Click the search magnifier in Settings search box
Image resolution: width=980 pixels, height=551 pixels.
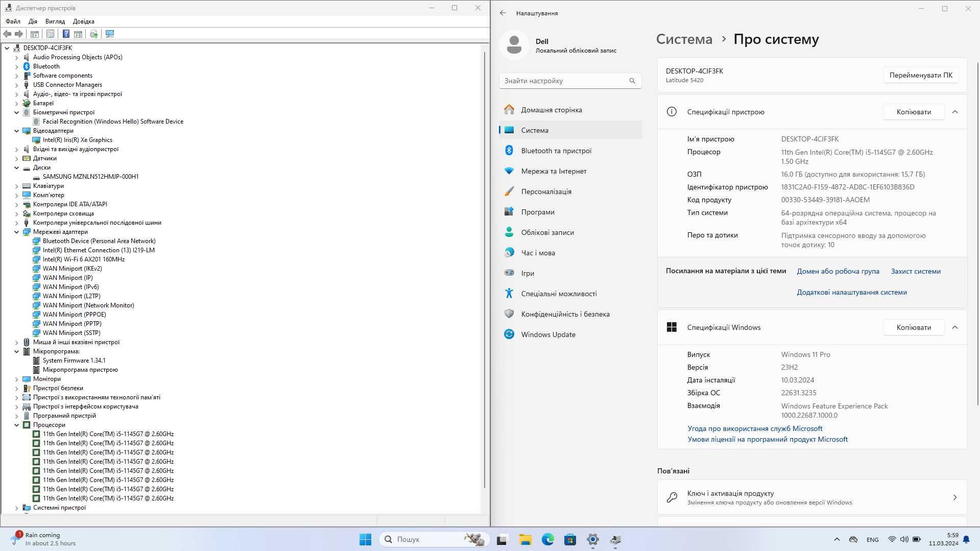(x=632, y=81)
